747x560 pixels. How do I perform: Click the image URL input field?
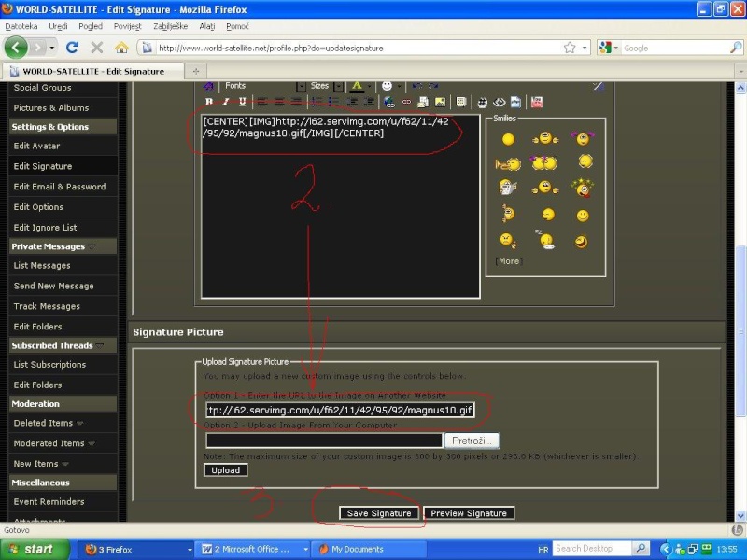(340, 410)
